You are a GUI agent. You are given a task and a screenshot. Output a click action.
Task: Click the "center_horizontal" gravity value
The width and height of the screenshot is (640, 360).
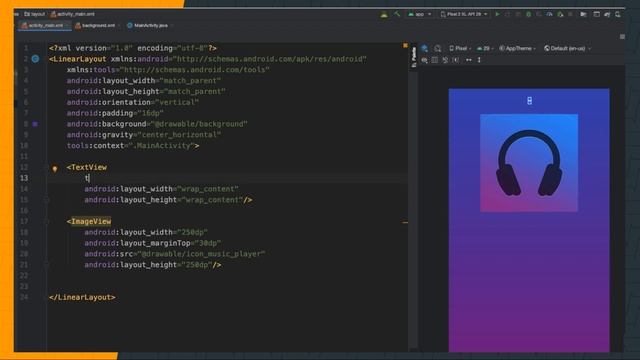tap(179, 135)
